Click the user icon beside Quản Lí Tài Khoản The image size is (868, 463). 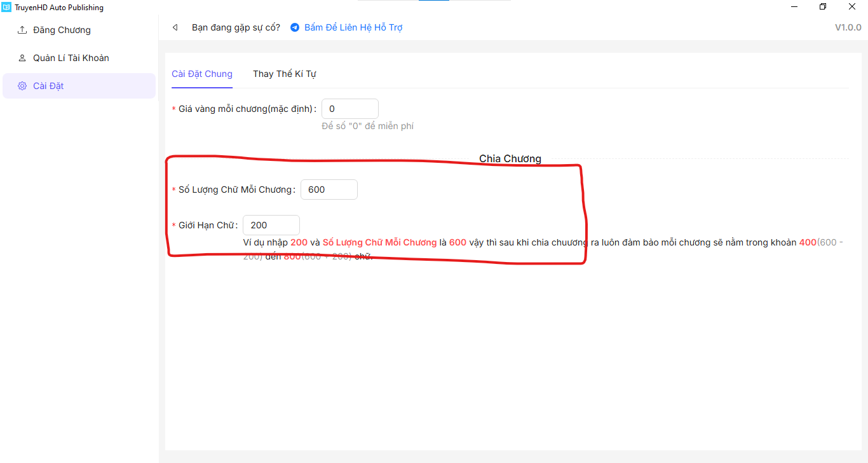(x=22, y=58)
